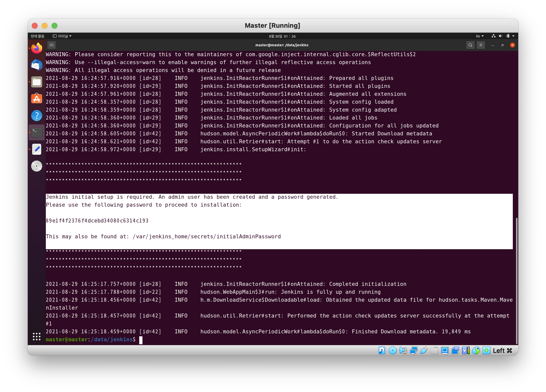Click the VirtualBox audio status icon
Screen dimensions: 546x392
click(x=403, y=350)
